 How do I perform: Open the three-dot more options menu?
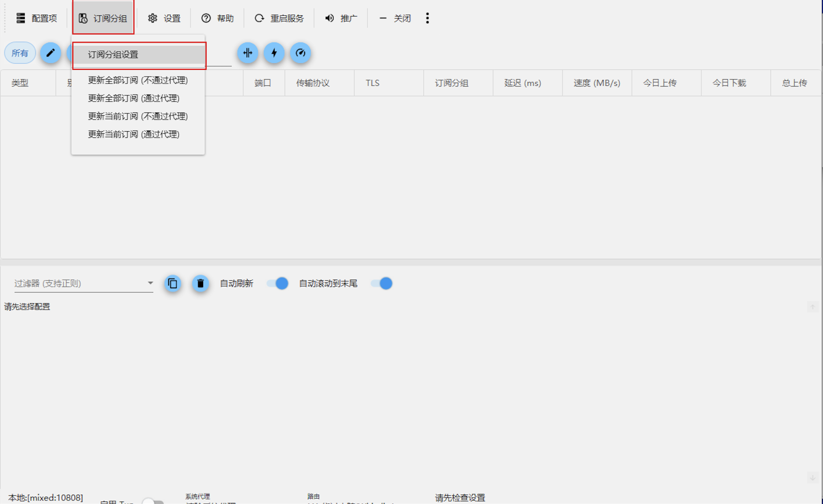pos(427,18)
